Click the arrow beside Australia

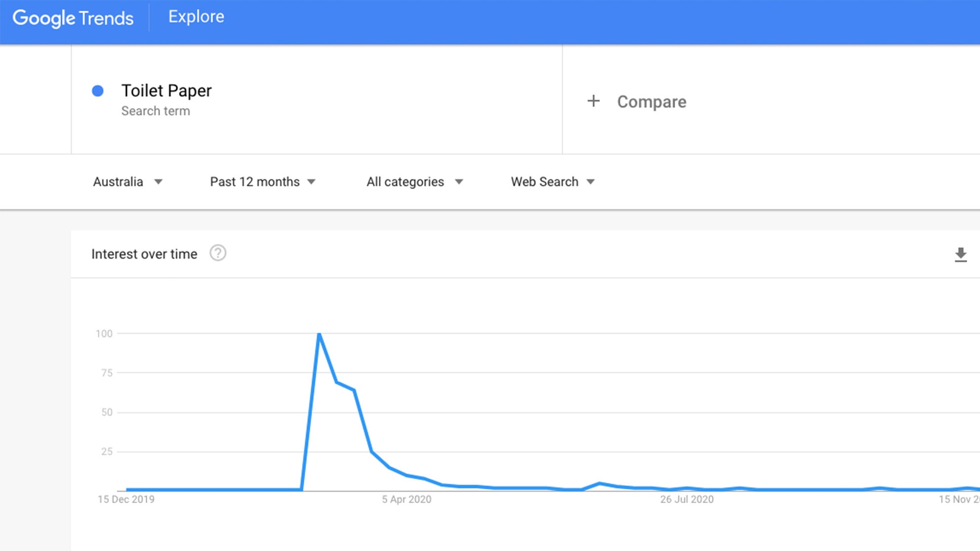(x=158, y=182)
